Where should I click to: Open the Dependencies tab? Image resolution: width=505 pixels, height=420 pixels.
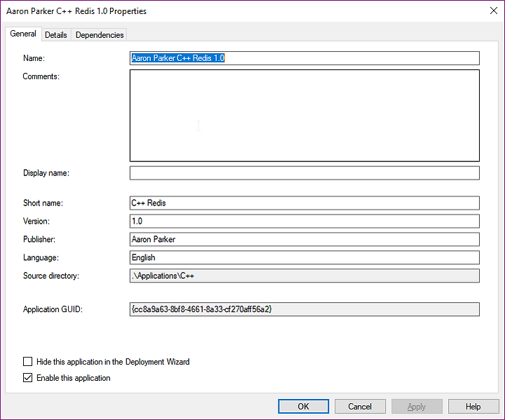[100, 35]
